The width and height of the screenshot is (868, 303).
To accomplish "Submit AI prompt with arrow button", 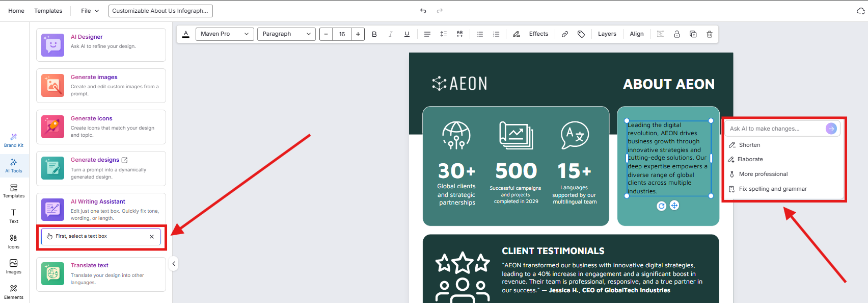I will [831, 129].
